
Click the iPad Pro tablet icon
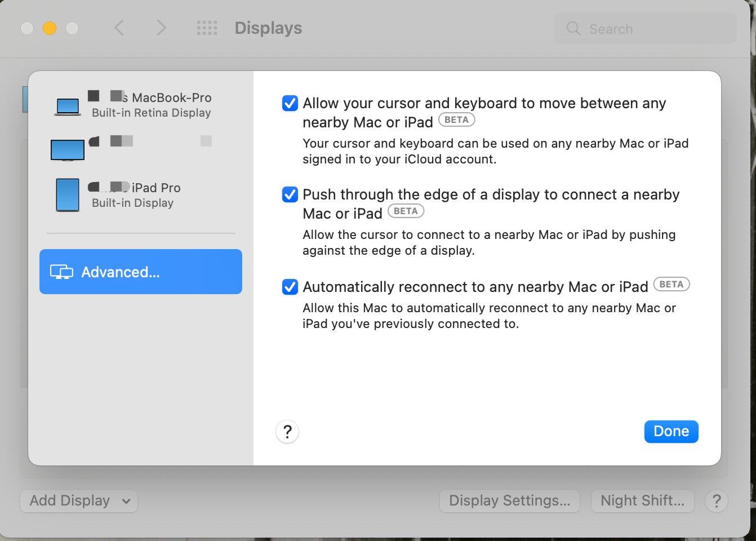tap(68, 195)
